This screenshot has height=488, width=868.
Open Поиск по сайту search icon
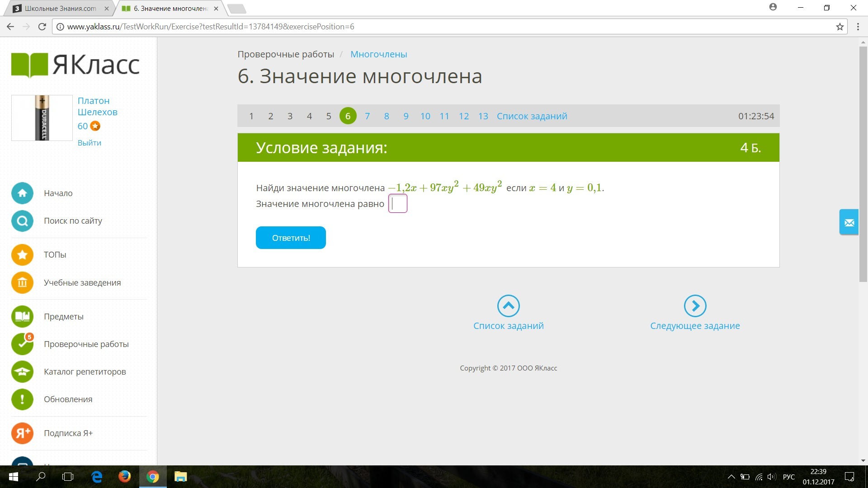(22, 221)
